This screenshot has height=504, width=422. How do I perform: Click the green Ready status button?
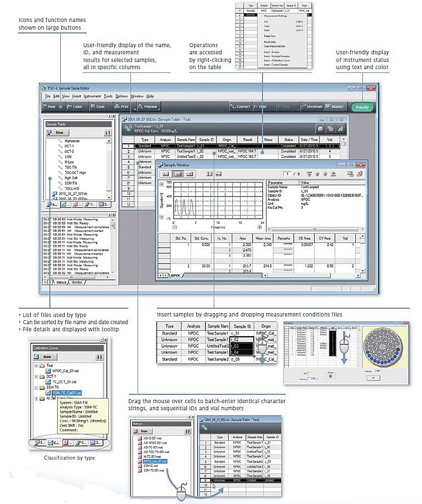point(362,107)
